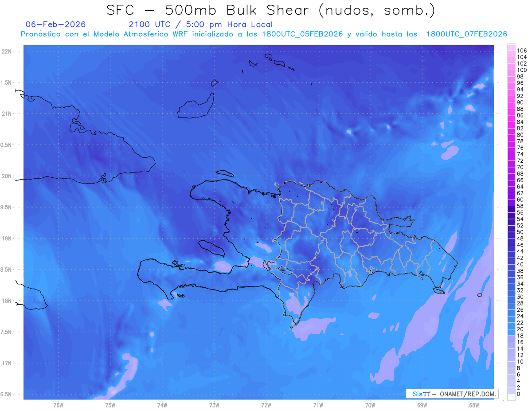The image size is (532, 411).
Task: Click the '46' colorbar value
Action: (520, 245)
